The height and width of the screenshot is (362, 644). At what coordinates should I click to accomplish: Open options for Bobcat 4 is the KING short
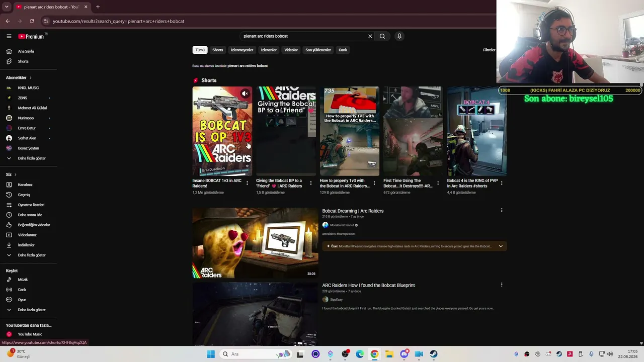(x=502, y=183)
